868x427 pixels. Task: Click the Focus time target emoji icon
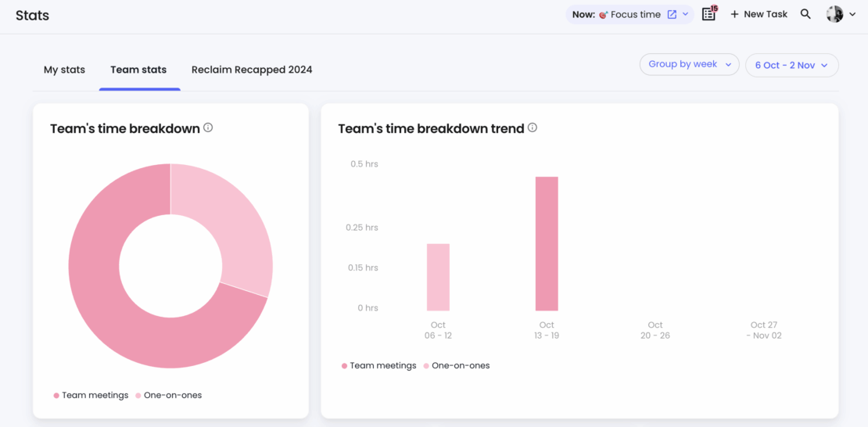click(x=604, y=15)
